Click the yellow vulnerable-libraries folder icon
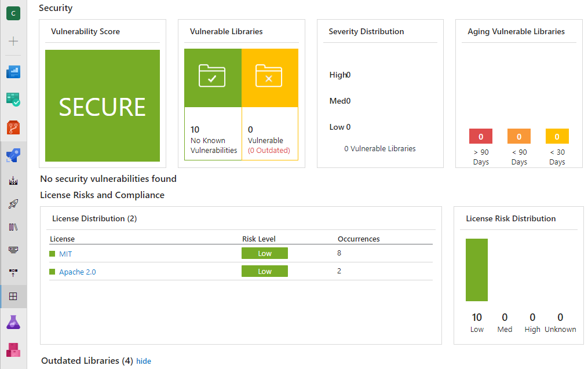The image size is (588, 369). pos(270,77)
